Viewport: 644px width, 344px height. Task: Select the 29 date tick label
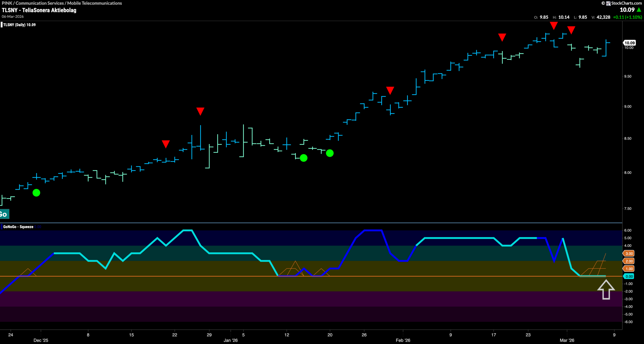209,335
